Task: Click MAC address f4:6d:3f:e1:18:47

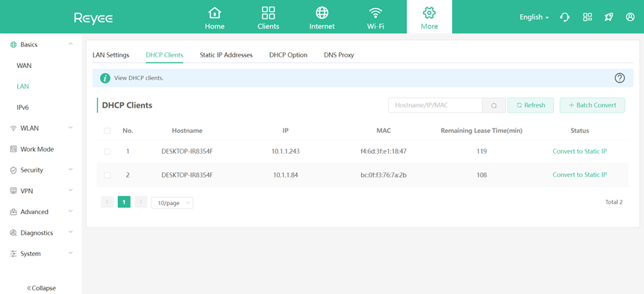Action: (x=384, y=151)
